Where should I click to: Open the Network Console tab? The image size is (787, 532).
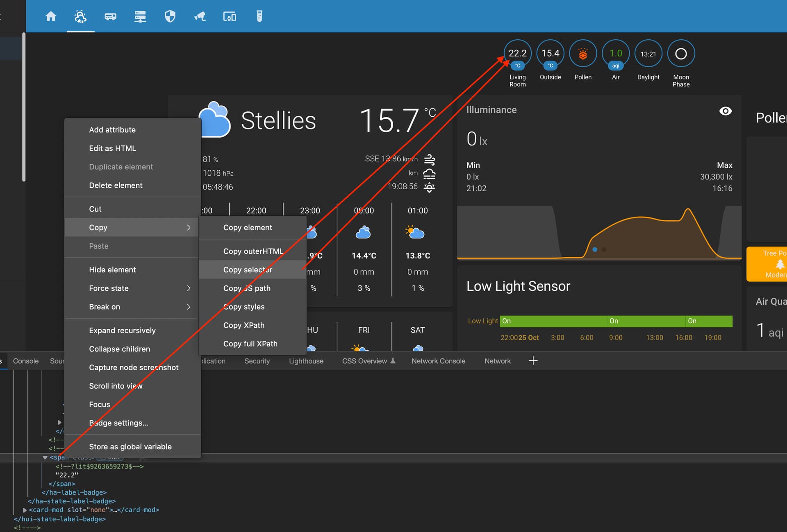(x=438, y=361)
